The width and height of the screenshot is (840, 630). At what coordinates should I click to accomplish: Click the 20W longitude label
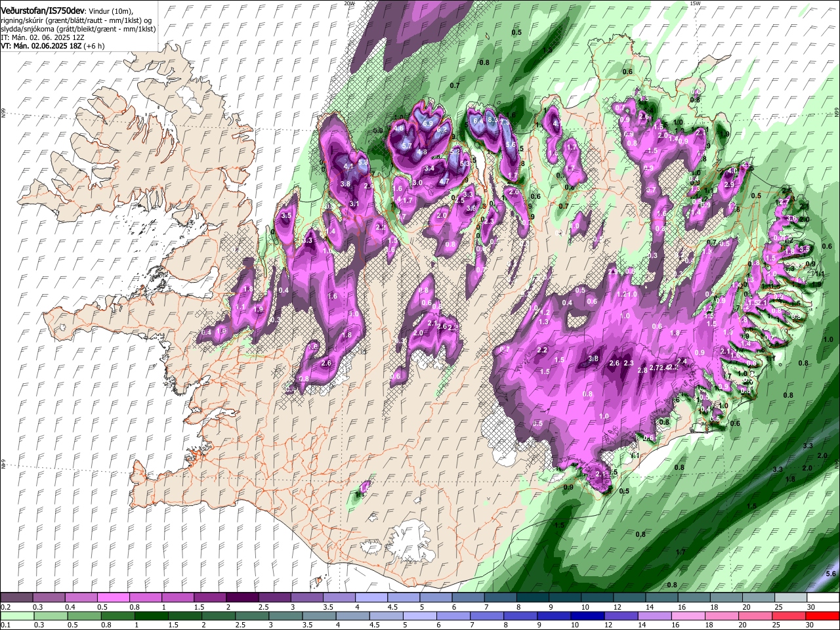coord(349,3)
